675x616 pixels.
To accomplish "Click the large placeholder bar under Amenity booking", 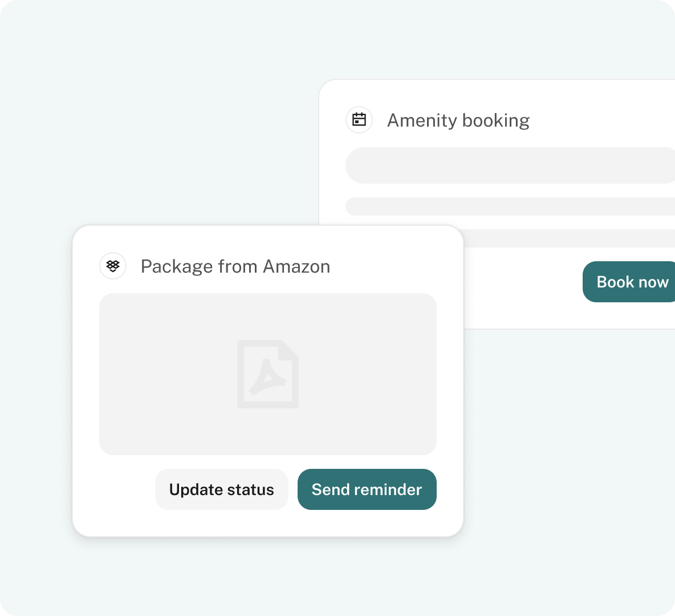I will pyautogui.click(x=510, y=165).
